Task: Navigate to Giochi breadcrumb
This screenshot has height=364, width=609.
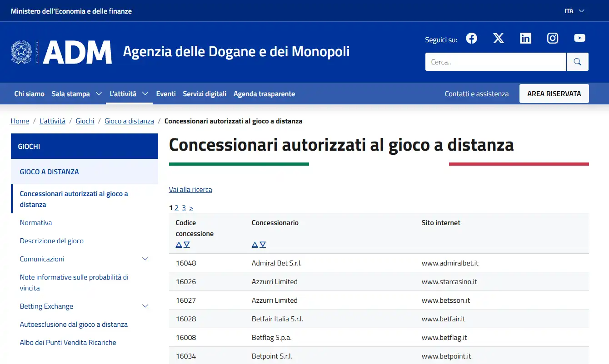Action: click(x=85, y=121)
